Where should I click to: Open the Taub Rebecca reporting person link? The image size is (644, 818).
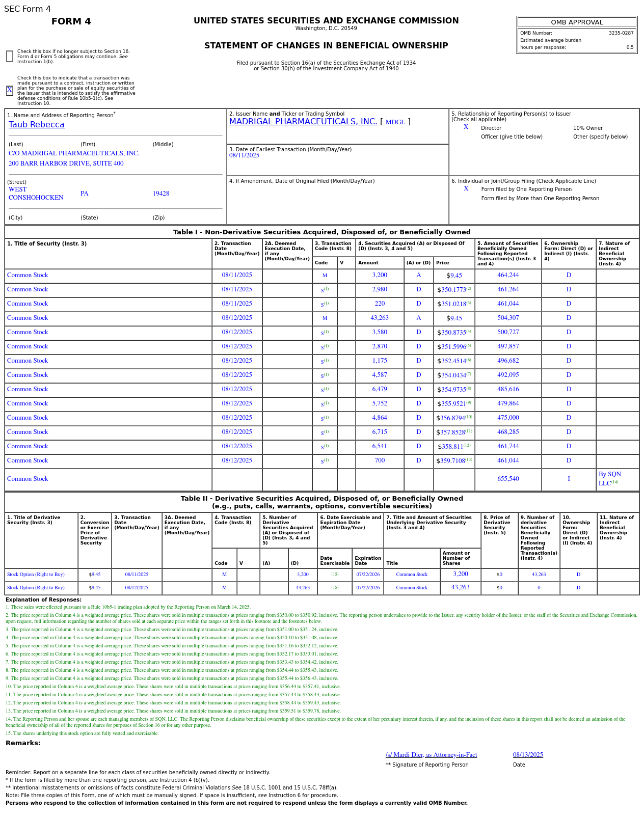[37, 125]
